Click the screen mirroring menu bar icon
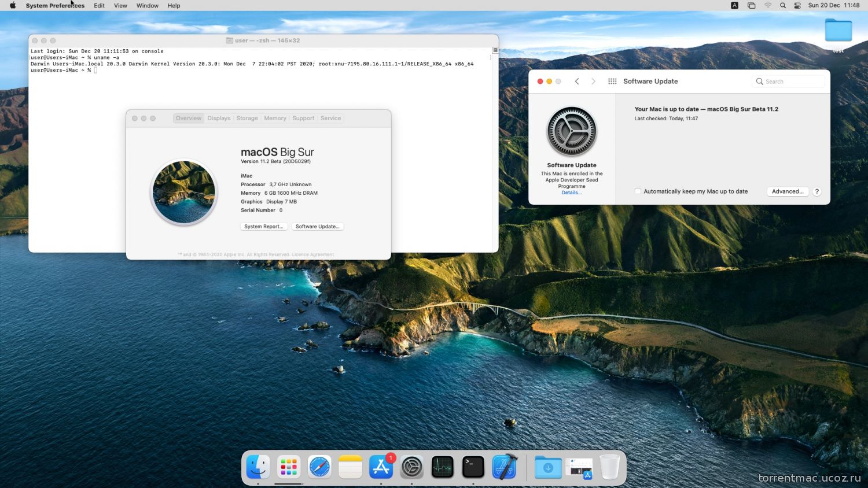 (x=751, y=5)
